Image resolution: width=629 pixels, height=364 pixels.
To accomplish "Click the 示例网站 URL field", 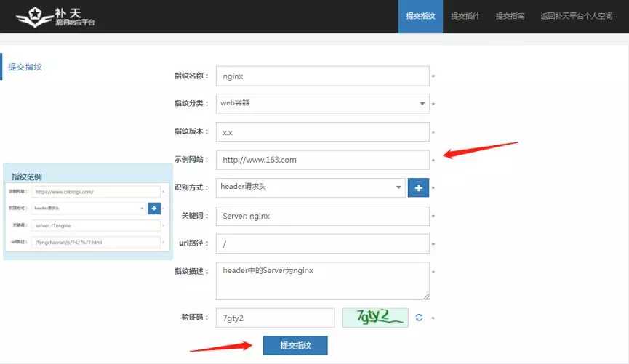I will pyautogui.click(x=322, y=160).
